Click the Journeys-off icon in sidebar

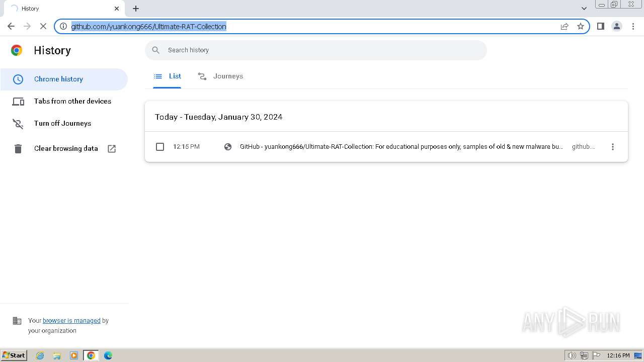[18, 124]
